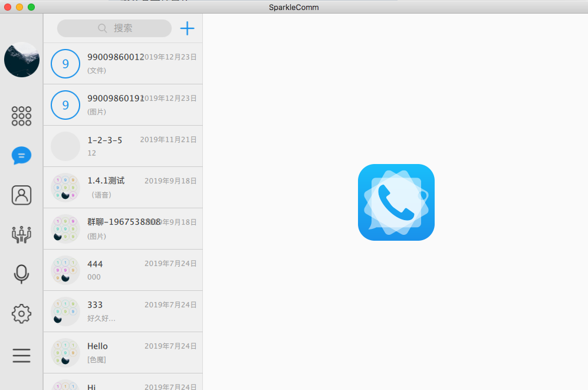Click the microphone icon in sidebar

(21, 274)
